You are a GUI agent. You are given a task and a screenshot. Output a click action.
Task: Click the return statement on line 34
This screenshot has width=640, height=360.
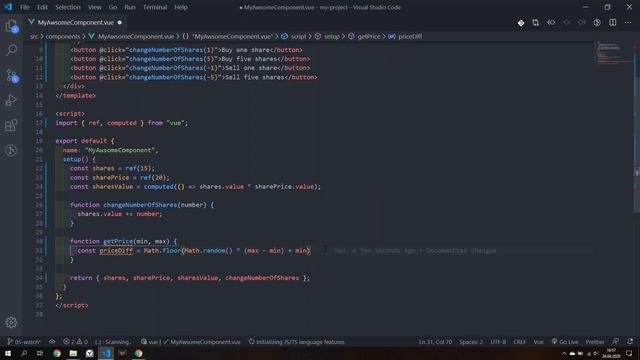click(190, 278)
